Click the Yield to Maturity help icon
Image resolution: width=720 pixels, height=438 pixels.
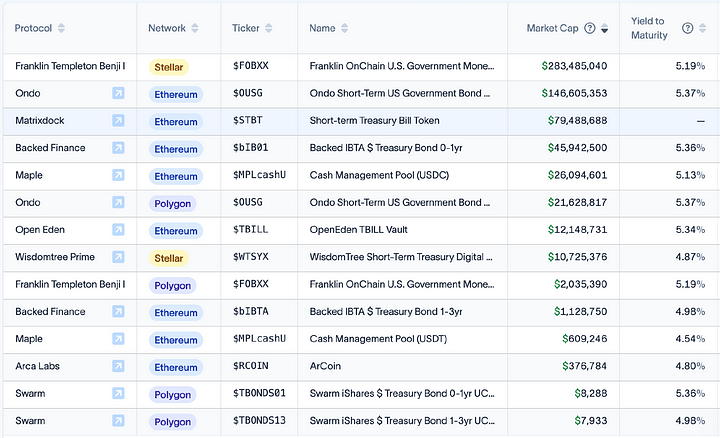click(x=688, y=28)
